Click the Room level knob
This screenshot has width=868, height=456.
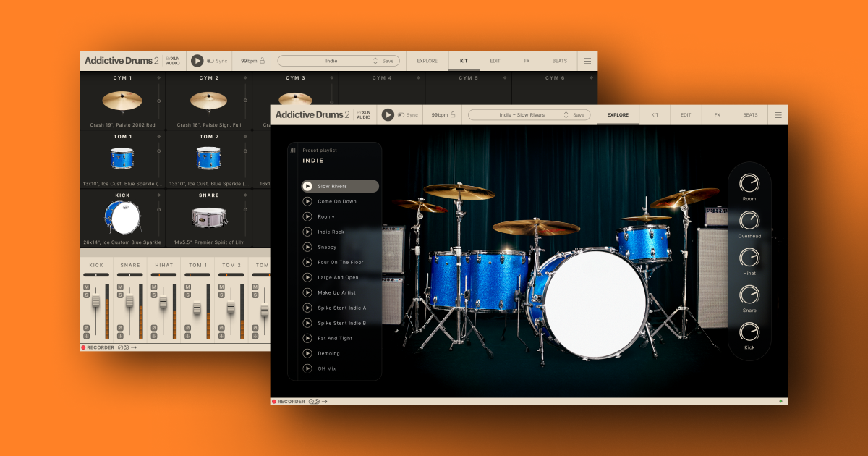tap(749, 184)
